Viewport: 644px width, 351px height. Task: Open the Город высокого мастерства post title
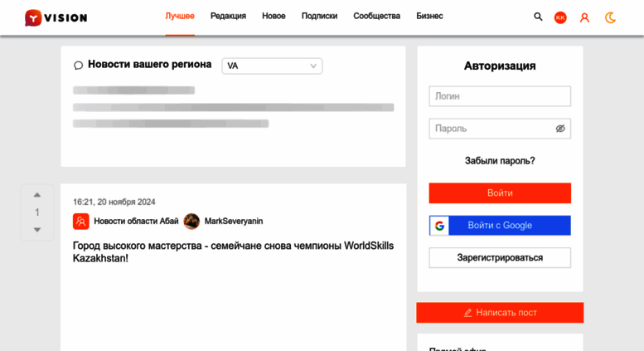coord(233,252)
